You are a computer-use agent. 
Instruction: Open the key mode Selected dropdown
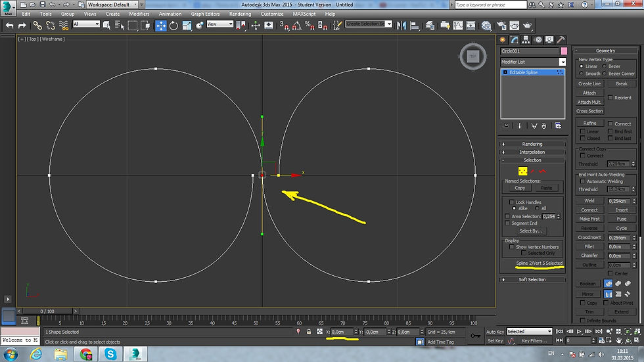(529, 331)
